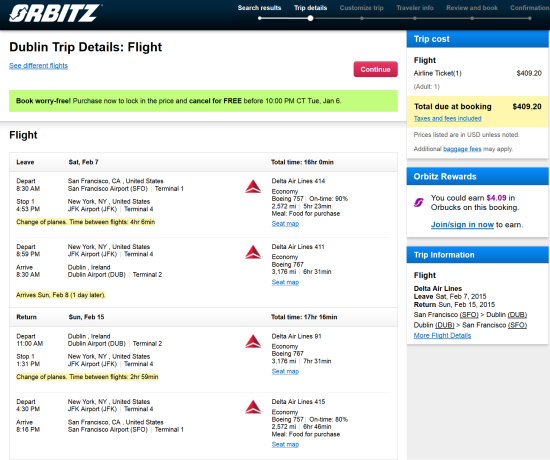Go to Search results step
Screen dimensions: 550x460
tap(259, 8)
